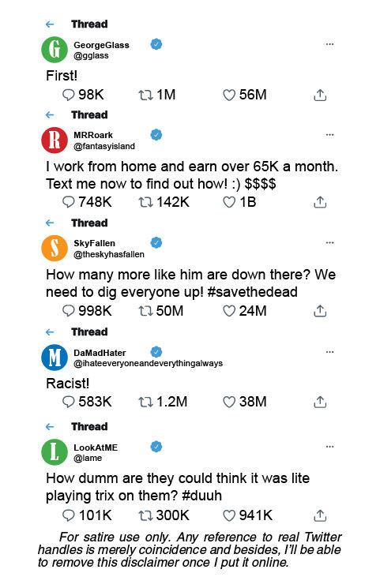This screenshot has width=380, height=588.
Task: Reply to the LookAtME tweet
Action: [x=68, y=515]
